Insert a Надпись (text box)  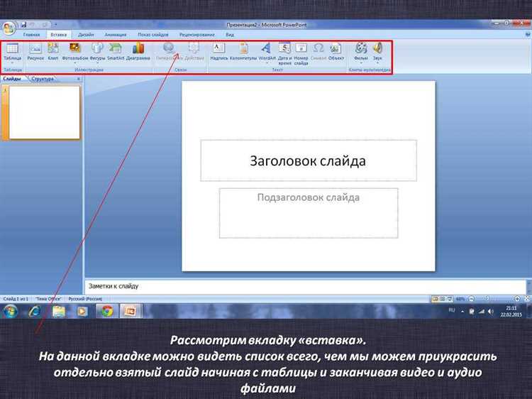219,52
